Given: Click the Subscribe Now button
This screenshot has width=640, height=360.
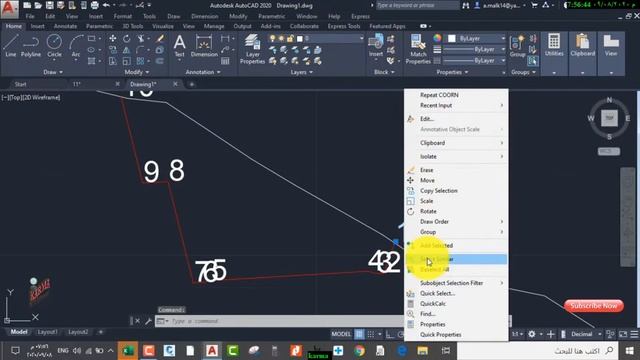Looking at the screenshot, I should pos(593,306).
